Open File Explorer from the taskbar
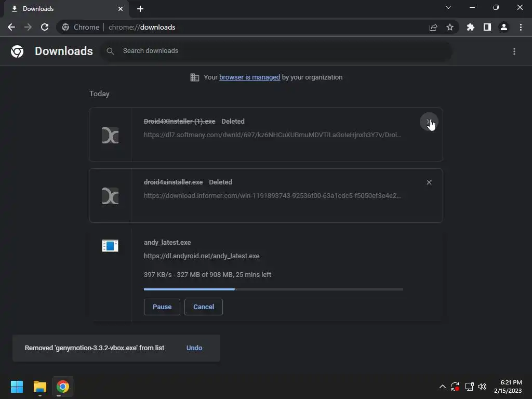The height and width of the screenshot is (399, 532). pyautogui.click(x=39, y=387)
